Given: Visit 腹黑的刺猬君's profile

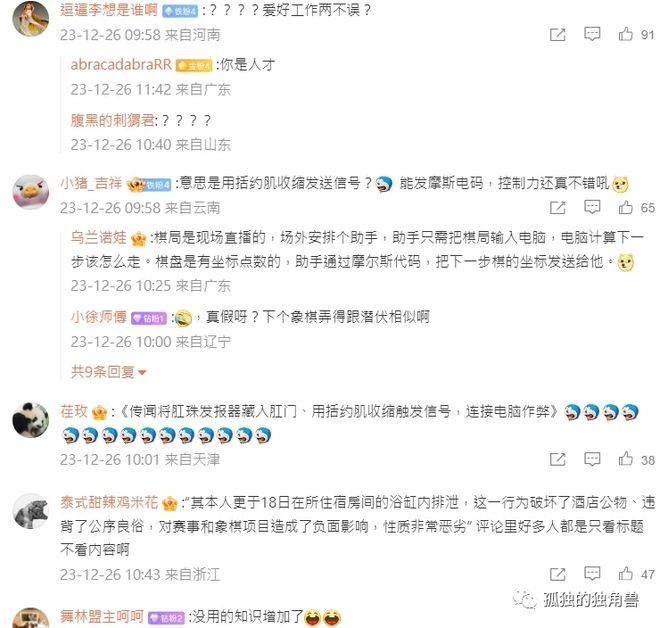Looking at the screenshot, I should pos(112,120).
